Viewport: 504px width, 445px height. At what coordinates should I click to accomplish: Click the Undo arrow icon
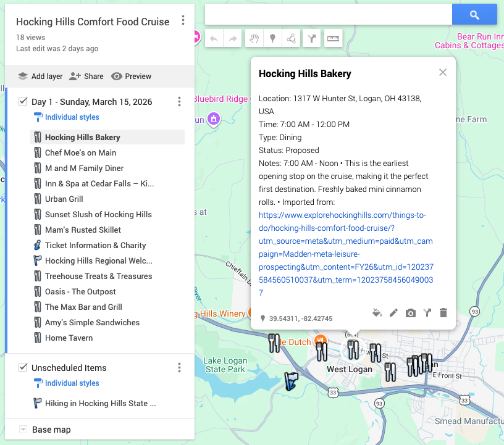click(x=214, y=38)
